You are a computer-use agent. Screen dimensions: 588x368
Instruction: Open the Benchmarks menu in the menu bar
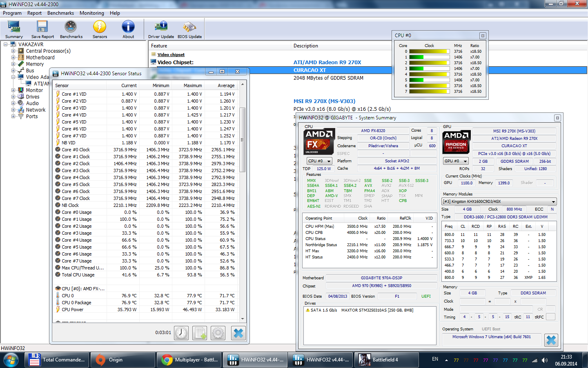coord(60,13)
